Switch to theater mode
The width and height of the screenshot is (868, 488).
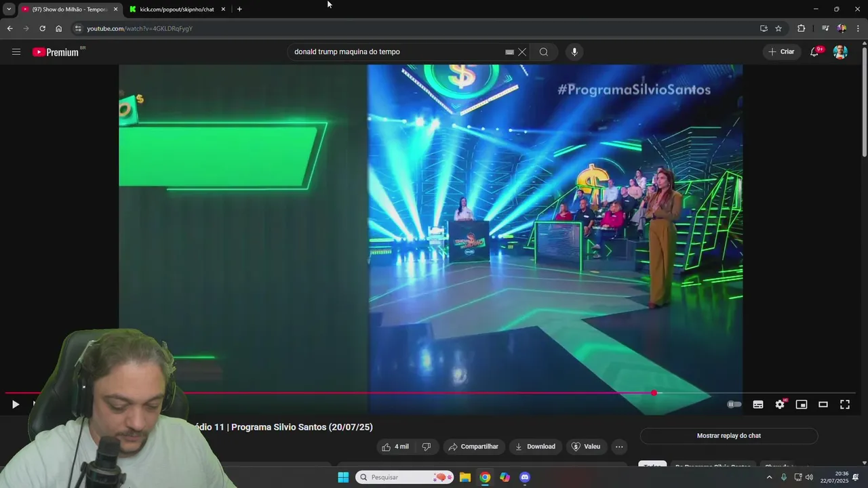823,405
